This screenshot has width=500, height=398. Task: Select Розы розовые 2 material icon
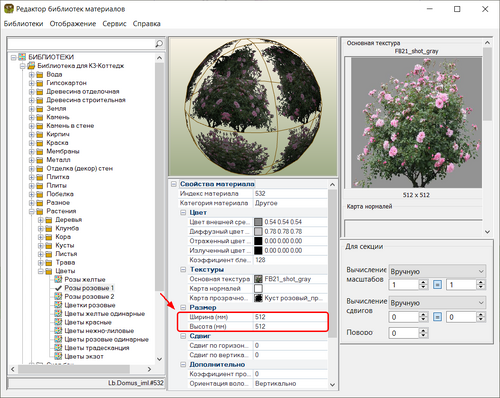(x=58, y=296)
